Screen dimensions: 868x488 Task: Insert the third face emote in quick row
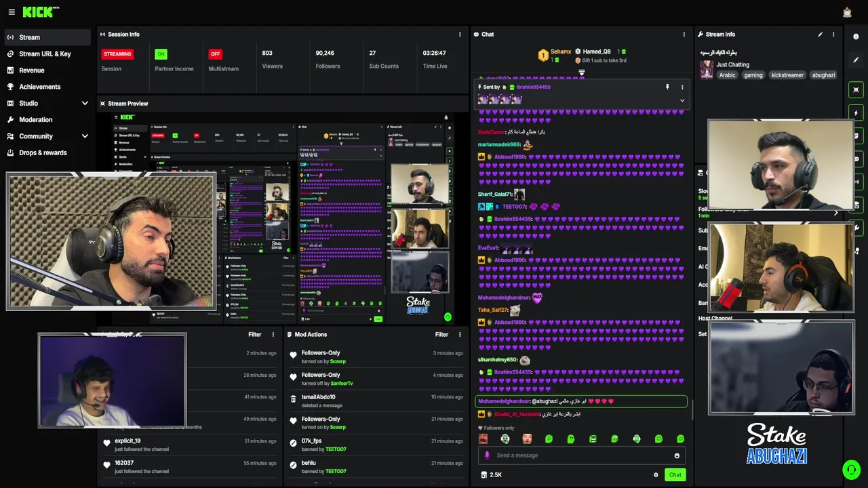pos(527,439)
